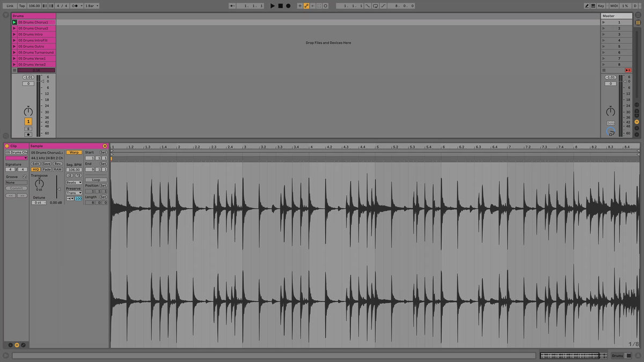Toggle the computer MIDI keyboard icon

click(594, 5)
